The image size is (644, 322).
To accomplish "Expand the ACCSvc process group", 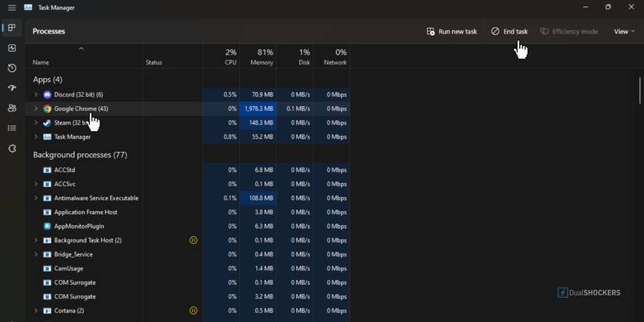I will pyautogui.click(x=36, y=184).
